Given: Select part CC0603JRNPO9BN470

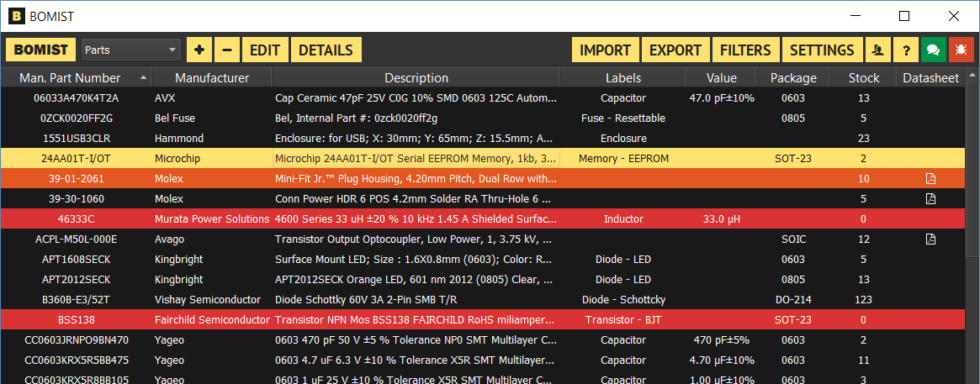Looking at the screenshot, I should click(x=483, y=340).
